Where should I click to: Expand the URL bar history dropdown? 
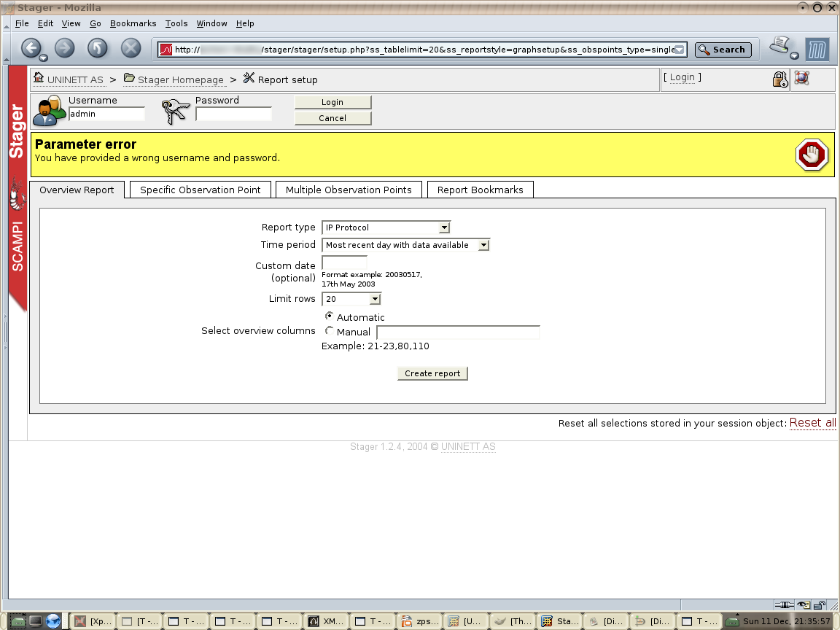point(680,50)
